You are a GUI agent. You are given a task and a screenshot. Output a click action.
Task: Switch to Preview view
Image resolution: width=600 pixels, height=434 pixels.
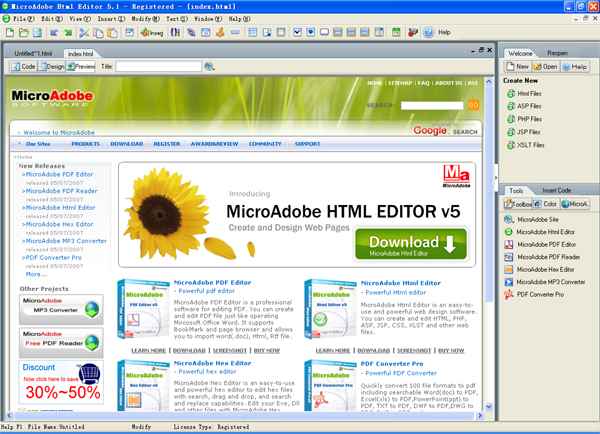pos(83,66)
